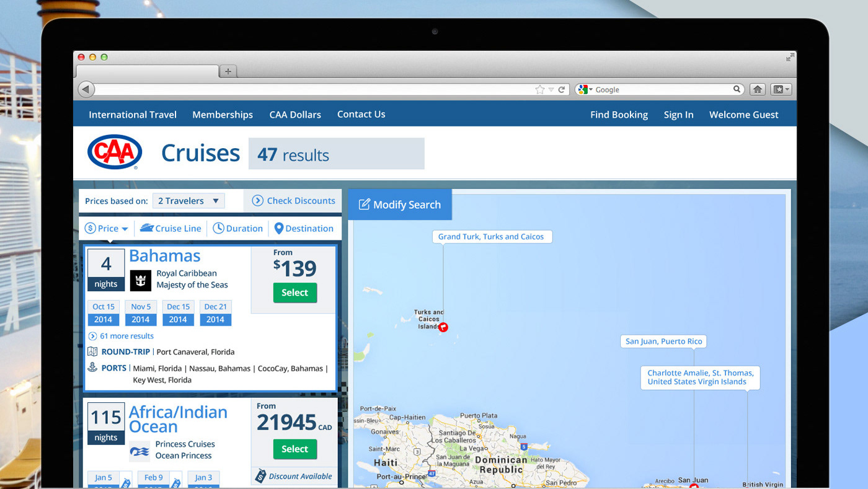Viewport: 868px width, 489px height.
Task: Sort results by Price
Action: click(x=107, y=228)
